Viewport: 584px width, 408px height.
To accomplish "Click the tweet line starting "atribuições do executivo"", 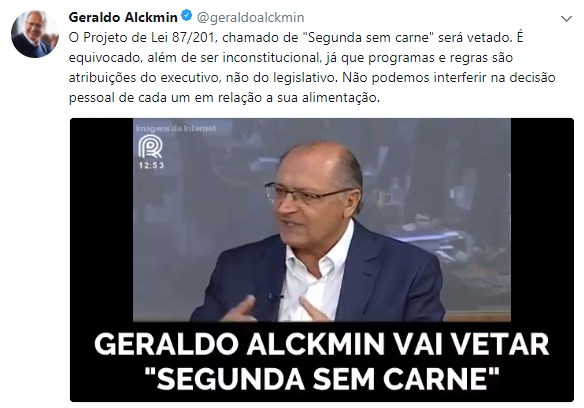I will click(x=312, y=78).
